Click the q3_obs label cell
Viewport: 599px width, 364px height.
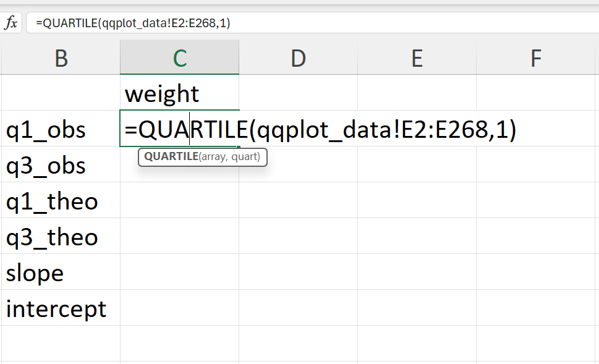[61, 164]
